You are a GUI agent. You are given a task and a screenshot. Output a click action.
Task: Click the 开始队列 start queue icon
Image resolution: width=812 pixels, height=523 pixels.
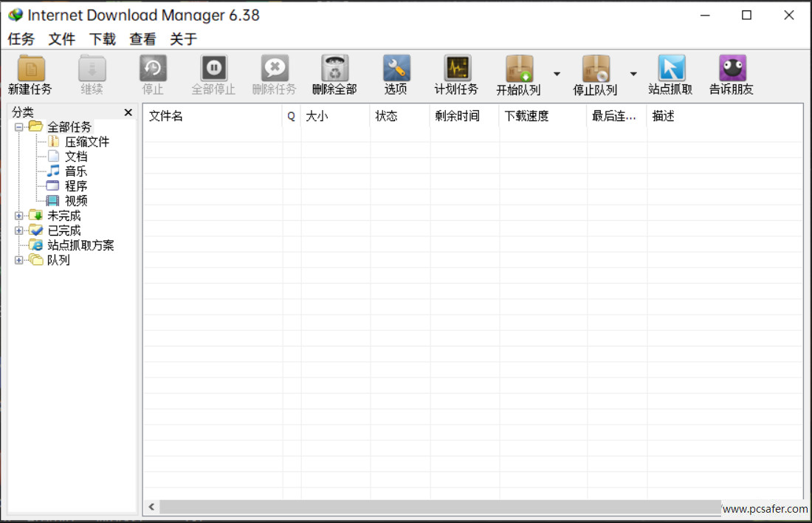coord(519,69)
